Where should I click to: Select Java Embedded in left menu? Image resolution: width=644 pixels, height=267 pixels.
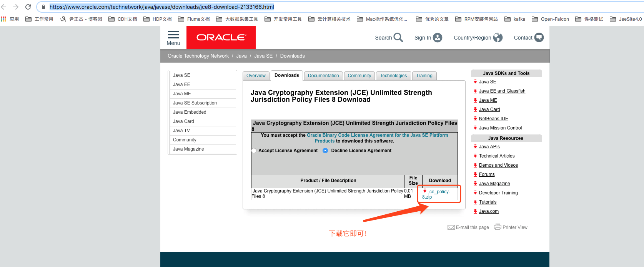pyautogui.click(x=203, y=112)
